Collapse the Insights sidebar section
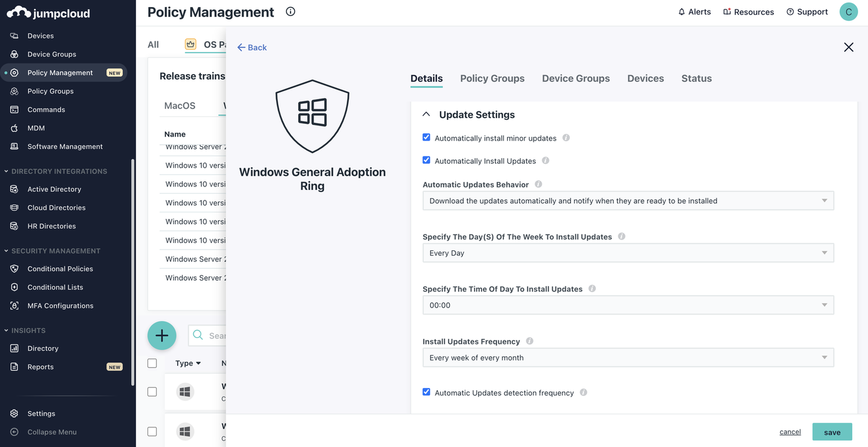The width and height of the screenshot is (868, 447). click(x=25, y=331)
